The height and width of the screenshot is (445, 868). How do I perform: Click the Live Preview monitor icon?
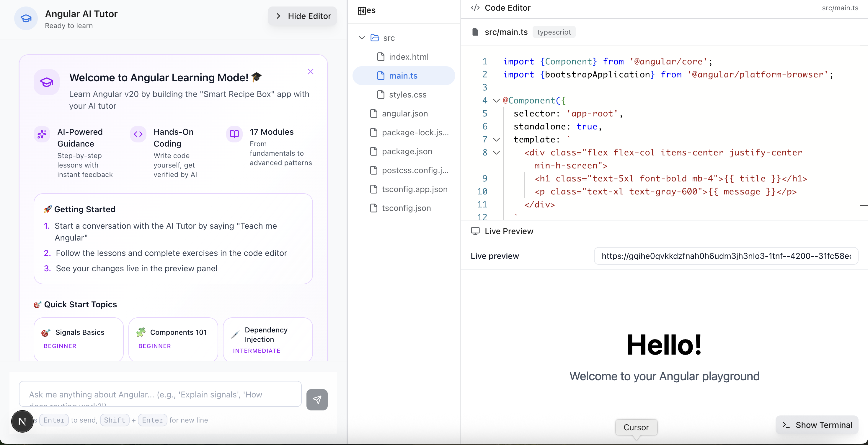(x=475, y=231)
